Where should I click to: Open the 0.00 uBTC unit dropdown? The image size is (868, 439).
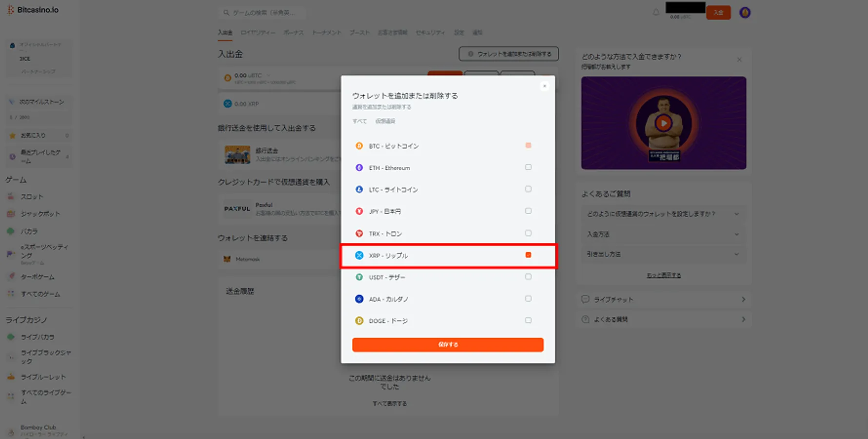pyautogui.click(x=268, y=76)
